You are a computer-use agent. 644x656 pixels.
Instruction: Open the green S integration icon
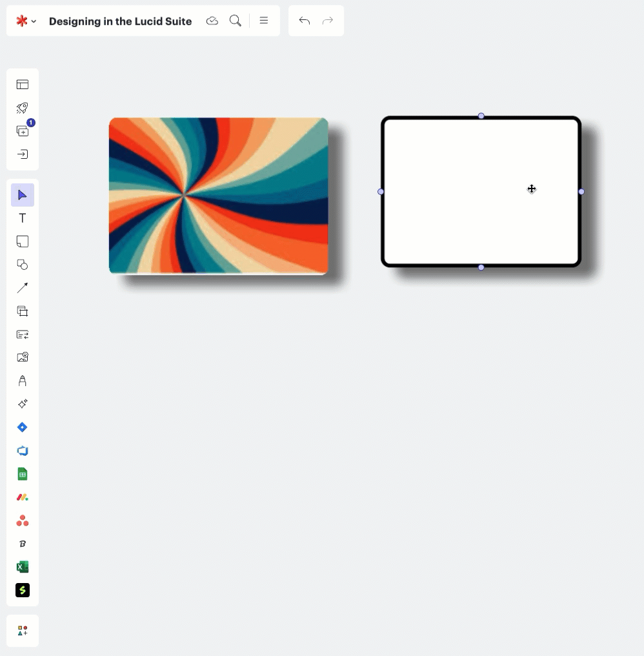tap(23, 590)
